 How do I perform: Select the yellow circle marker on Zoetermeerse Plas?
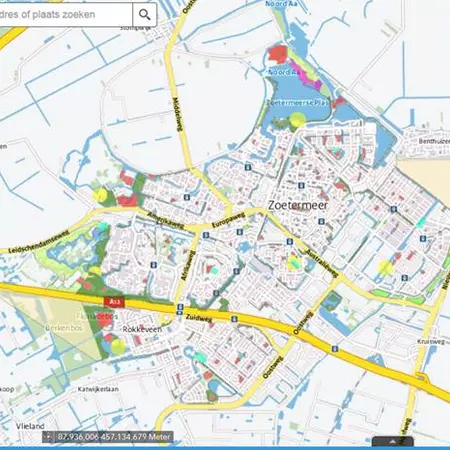[x=297, y=119]
